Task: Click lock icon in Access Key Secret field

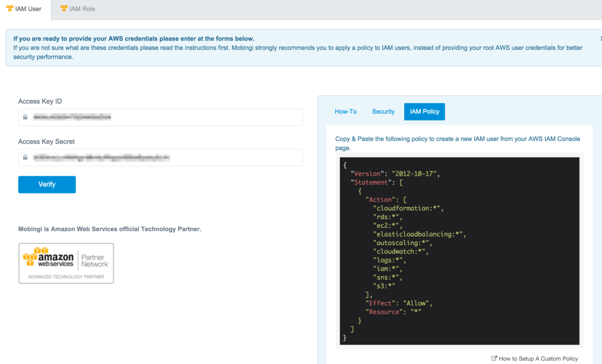Action: 25,157
